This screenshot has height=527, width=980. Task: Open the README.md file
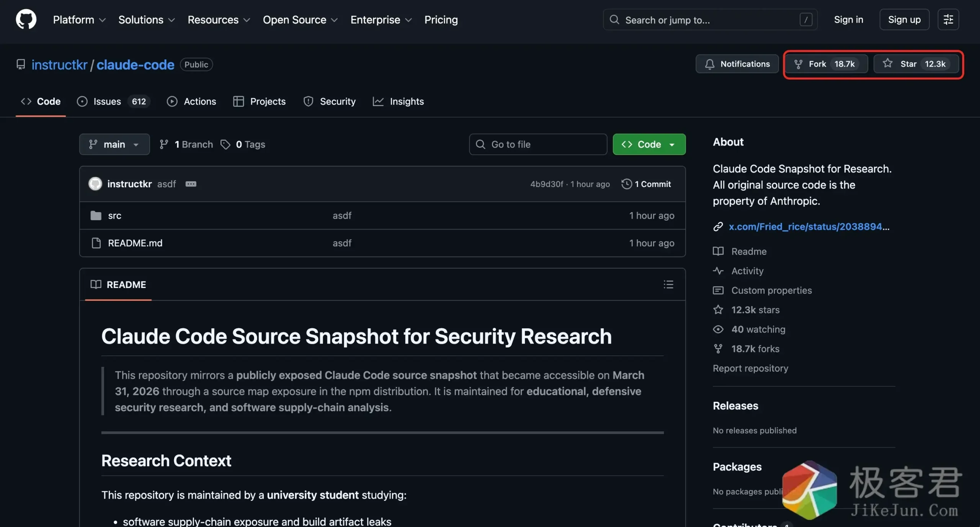click(x=135, y=243)
